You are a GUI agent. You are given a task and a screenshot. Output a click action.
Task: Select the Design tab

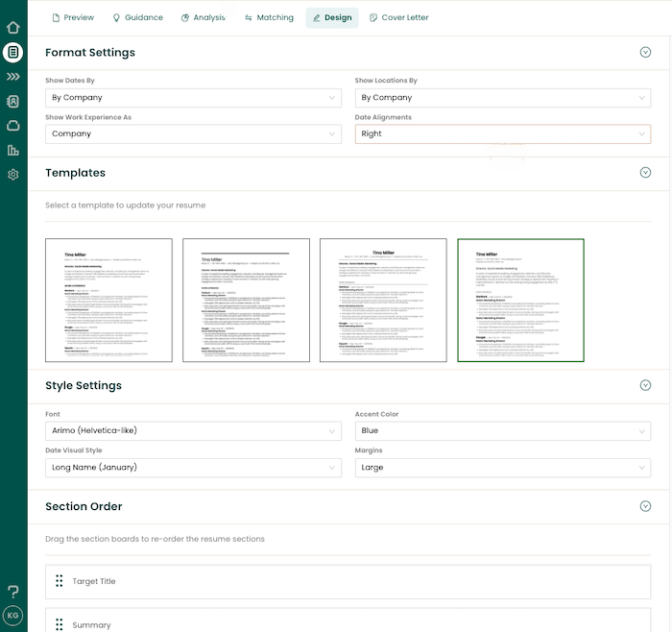point(332,17)
